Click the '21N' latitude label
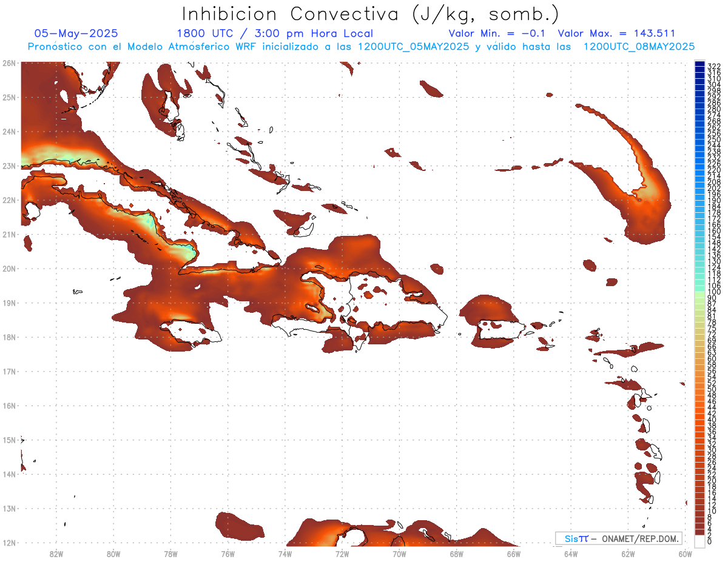The width and height of the screenshot is (728, 562). point(8,234)
